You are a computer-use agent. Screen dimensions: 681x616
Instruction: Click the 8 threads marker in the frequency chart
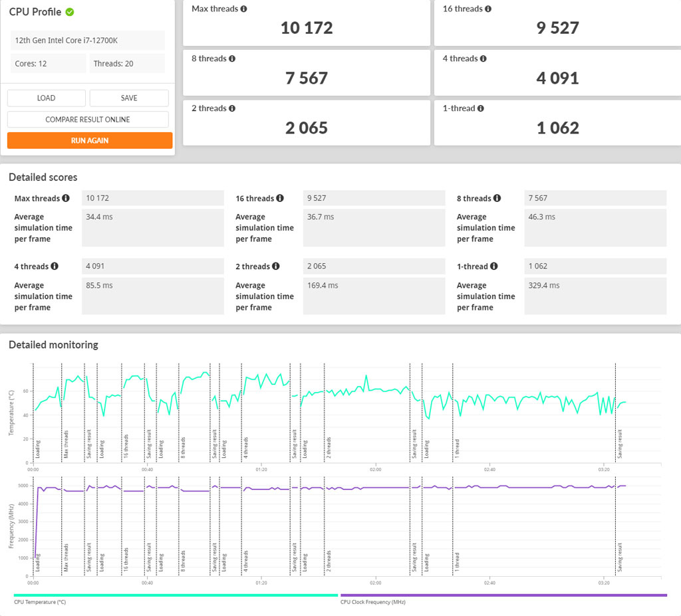coord(183,561)
